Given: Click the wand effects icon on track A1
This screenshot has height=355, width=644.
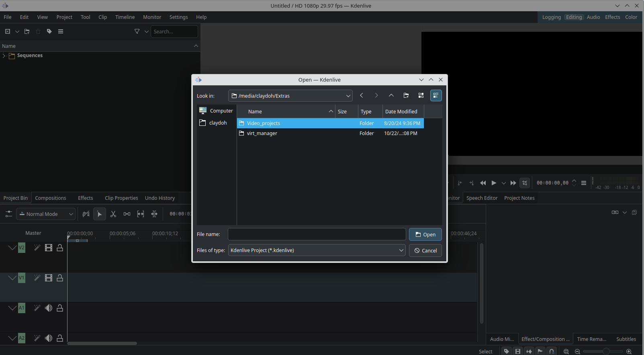Looking at the screenshot, I should [x=37, y=308].
